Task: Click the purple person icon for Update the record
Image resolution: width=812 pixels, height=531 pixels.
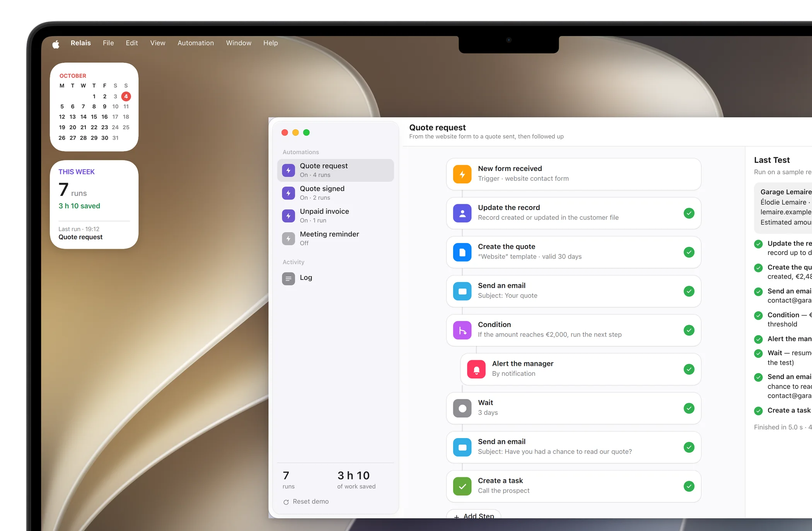Action: click(x=462, y=213)
